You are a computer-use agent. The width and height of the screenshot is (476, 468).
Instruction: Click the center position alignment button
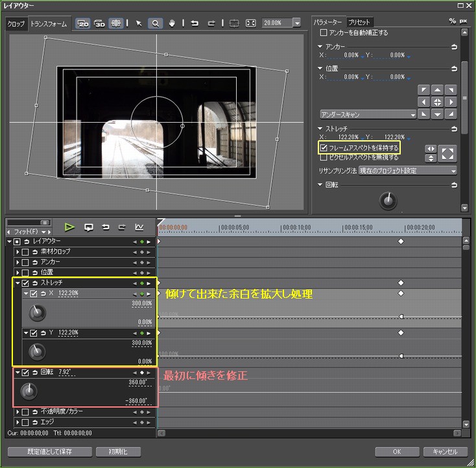pos(437,102)
